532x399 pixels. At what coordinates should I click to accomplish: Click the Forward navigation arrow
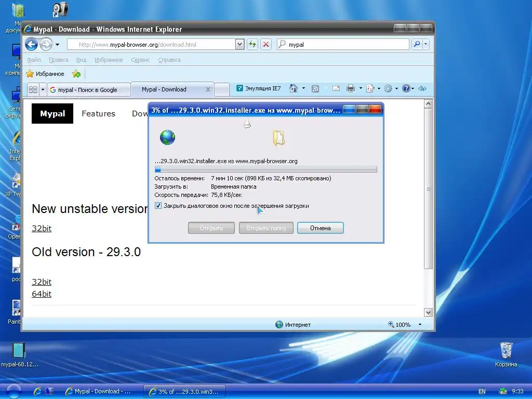[46, 44]
